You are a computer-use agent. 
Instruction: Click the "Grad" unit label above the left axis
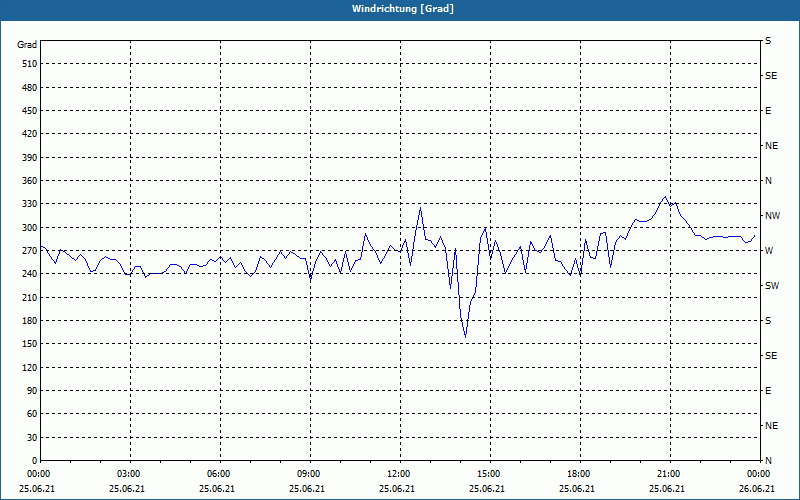(27, 45)
